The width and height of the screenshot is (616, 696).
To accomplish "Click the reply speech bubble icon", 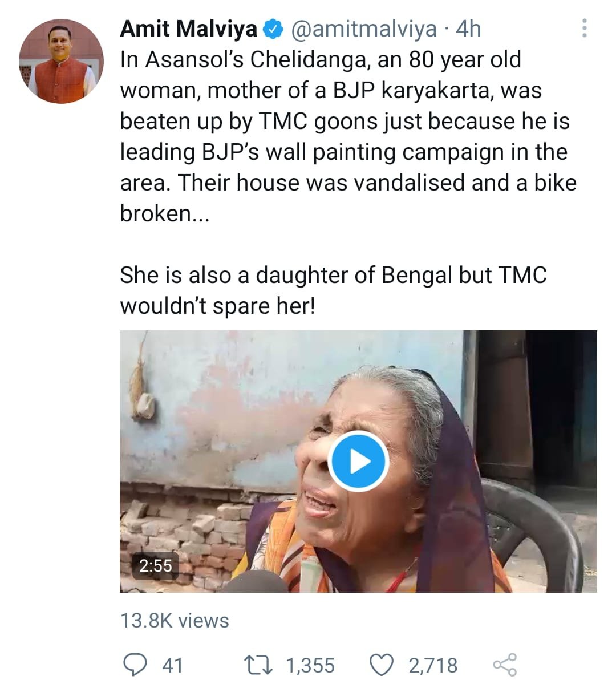I will [136, 665].
